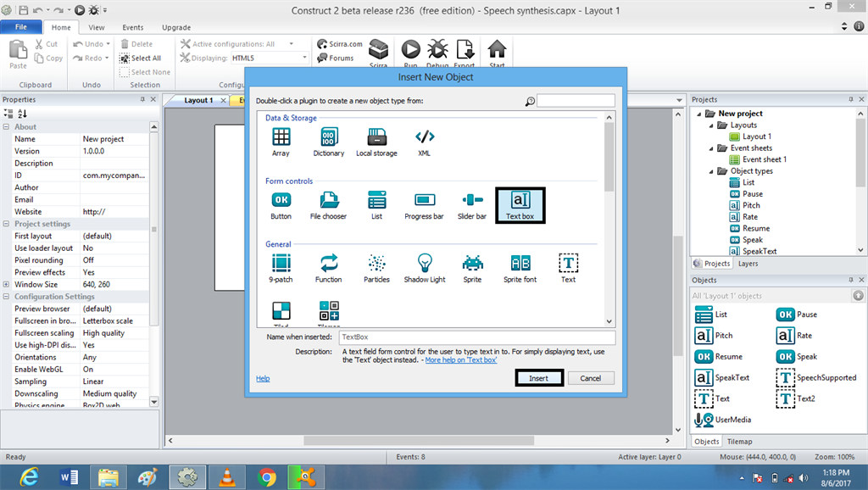The image size is (868, 490).
Task: Pick the XML plugin icon
Action: 424,142
